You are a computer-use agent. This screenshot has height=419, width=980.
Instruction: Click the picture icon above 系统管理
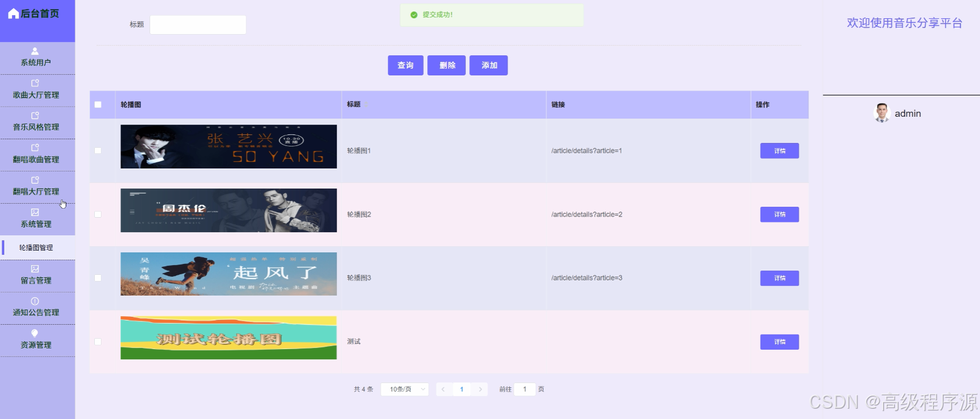(35, 212)
